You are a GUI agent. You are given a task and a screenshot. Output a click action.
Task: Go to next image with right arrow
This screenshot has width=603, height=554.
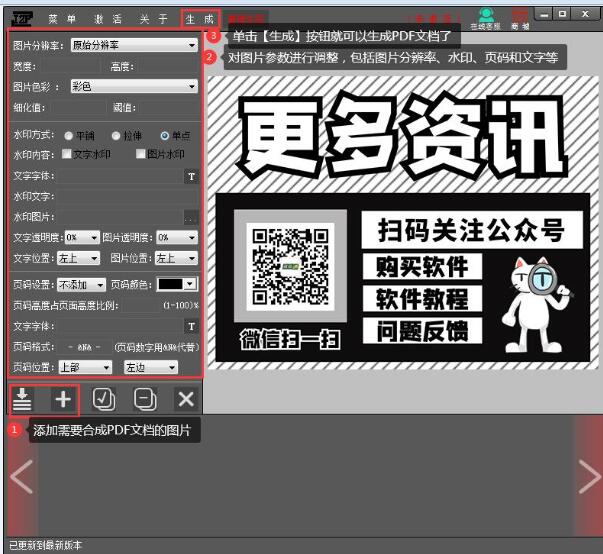coord(589,477)
